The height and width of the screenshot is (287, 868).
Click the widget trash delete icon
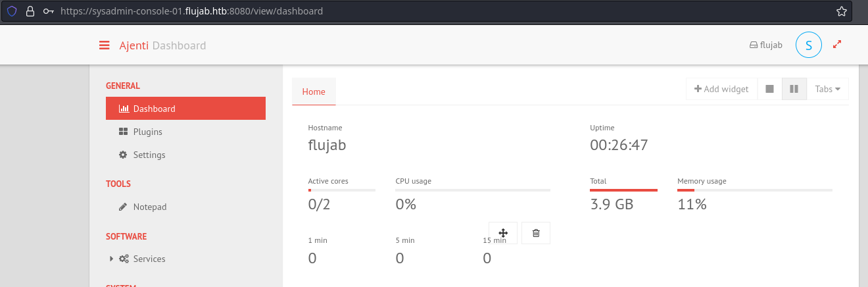tap(536, 233)
